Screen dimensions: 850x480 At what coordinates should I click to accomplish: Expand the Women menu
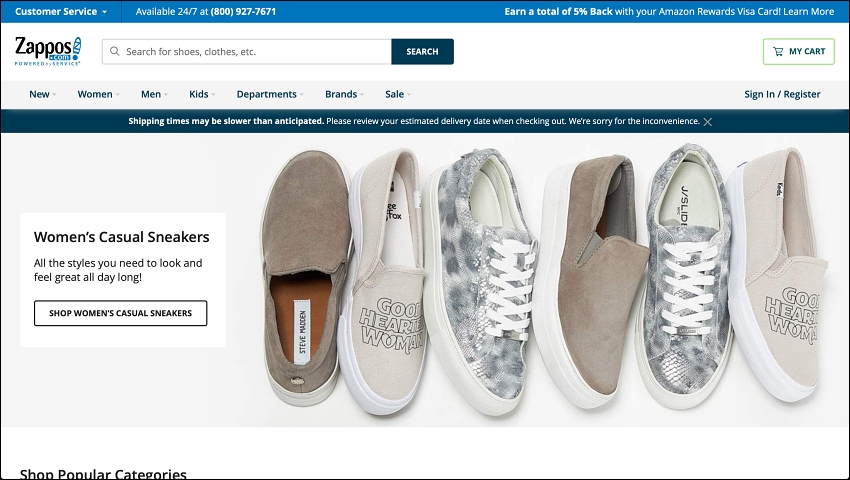(x=99, y=94)
